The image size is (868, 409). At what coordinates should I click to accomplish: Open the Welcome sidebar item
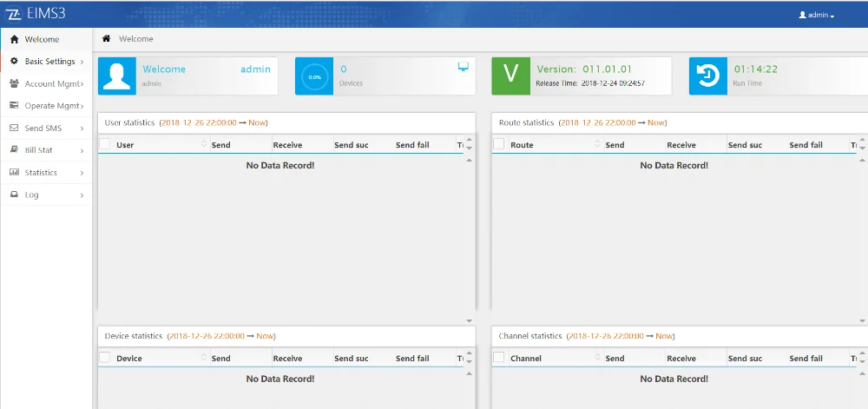coord(42,39)
